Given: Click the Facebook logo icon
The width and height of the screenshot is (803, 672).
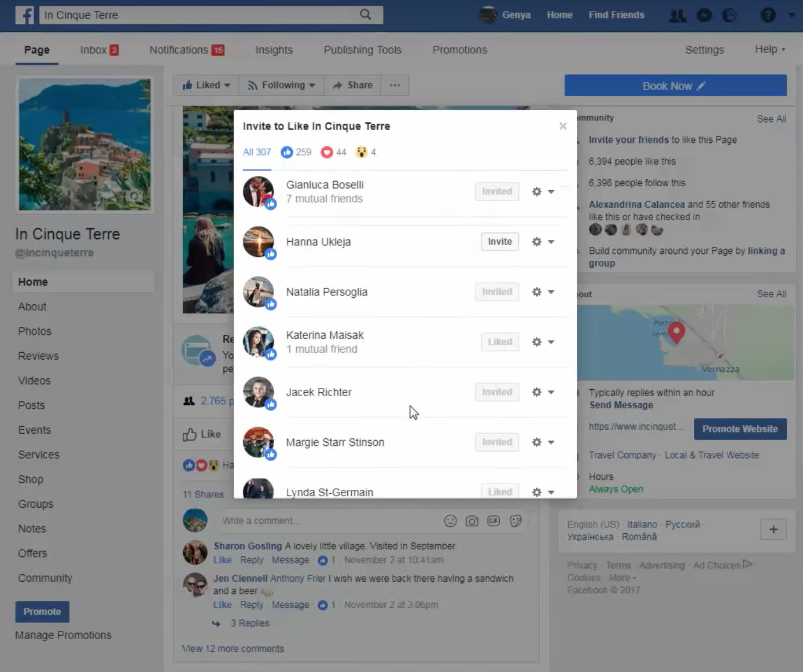Looking at the screenshot, I should pos(24,15).
